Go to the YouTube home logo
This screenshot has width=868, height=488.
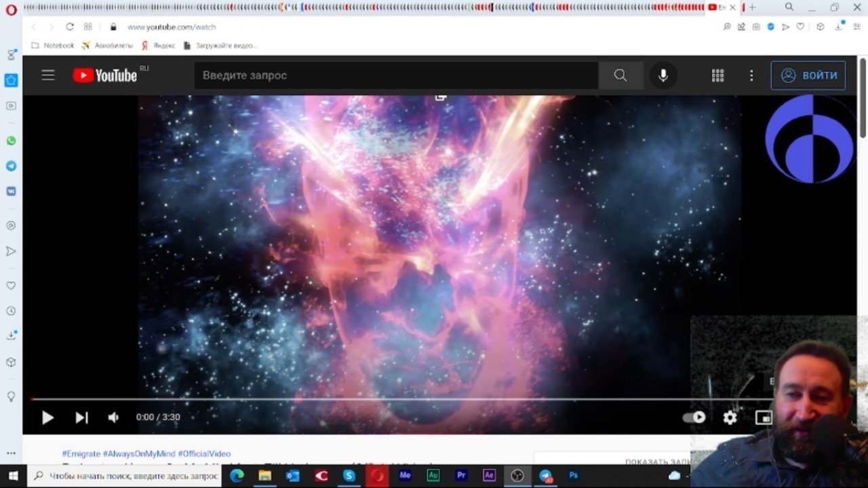pos(106,75)
